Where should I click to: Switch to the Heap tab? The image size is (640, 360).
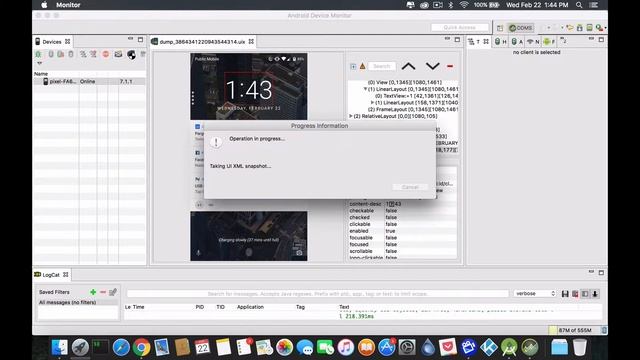500,42
